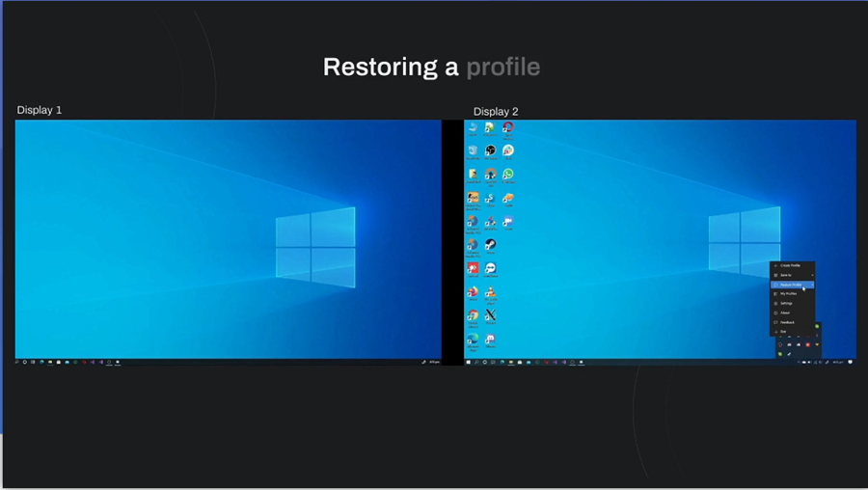Viewport: 868px width, 490px height.
Task: Launch the TeamViewer desktop shortcut
Action: 491,270
